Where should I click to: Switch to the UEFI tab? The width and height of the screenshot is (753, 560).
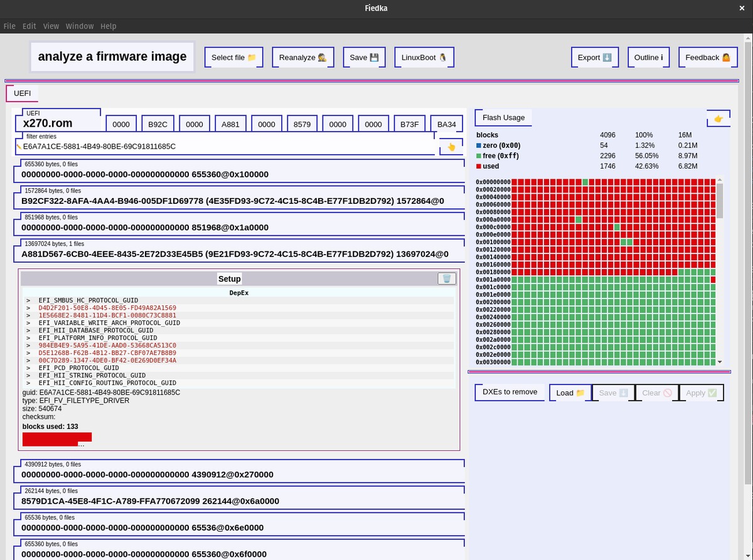point(23,93)
